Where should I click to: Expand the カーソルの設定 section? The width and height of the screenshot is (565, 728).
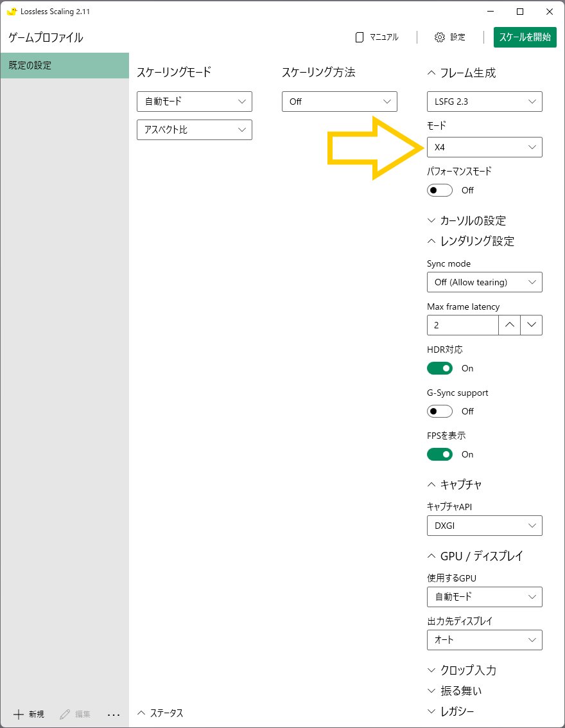pos(466,220)
